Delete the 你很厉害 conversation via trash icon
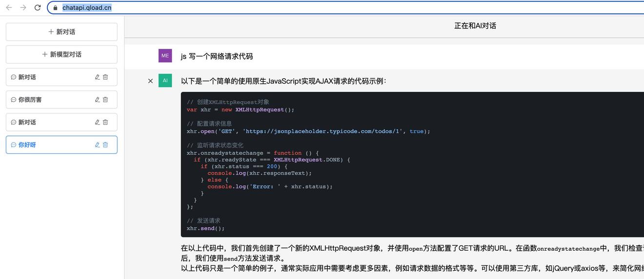 click(105, 100)
